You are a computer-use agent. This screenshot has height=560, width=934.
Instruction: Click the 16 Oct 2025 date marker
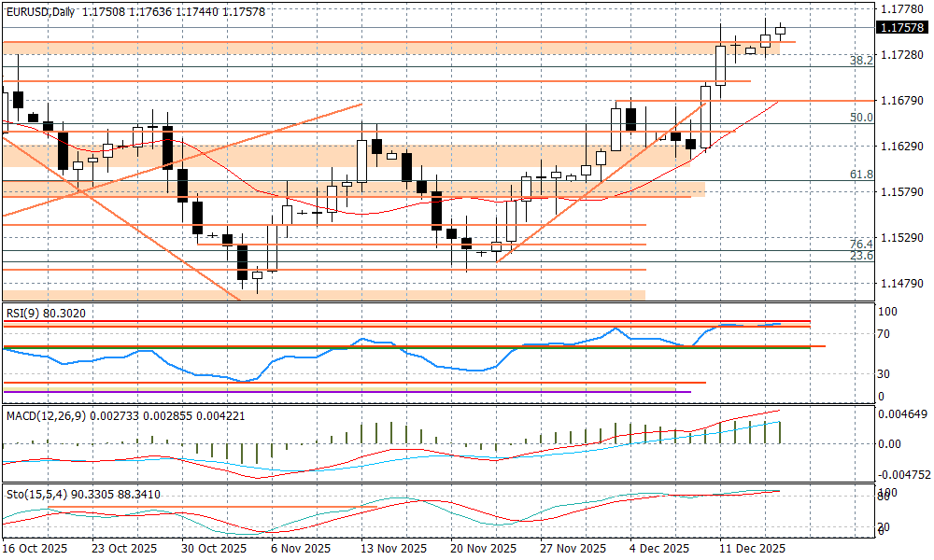(x=37, y=549)
